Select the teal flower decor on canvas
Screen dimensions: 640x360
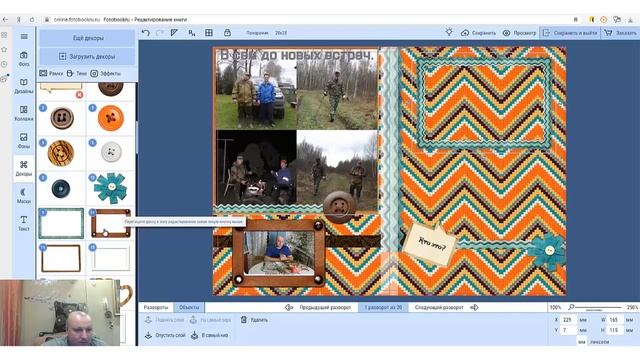click(x=548, y=252)
